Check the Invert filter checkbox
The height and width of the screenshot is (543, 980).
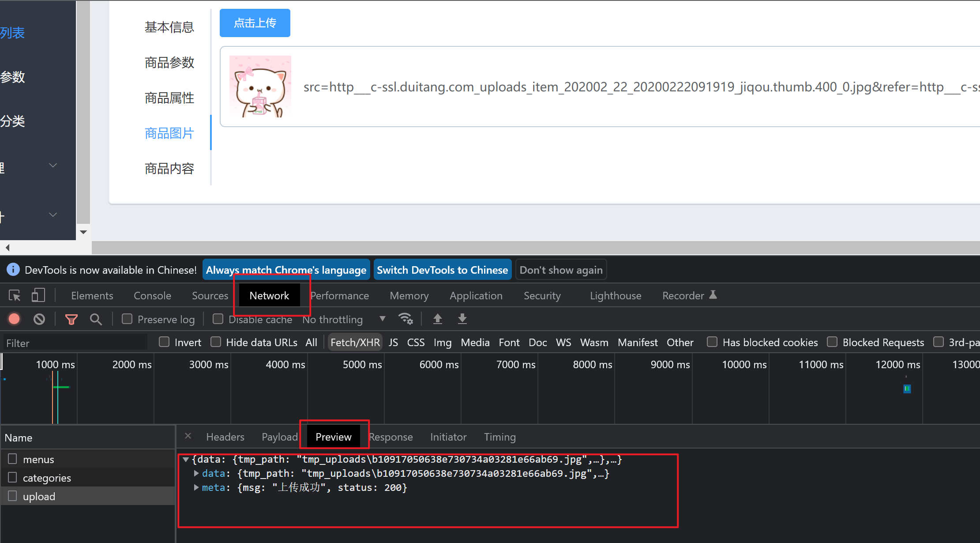coord(164,342)
